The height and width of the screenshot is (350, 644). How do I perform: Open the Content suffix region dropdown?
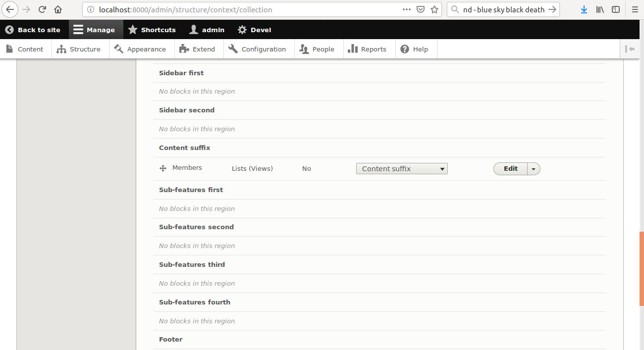[401, 169]
